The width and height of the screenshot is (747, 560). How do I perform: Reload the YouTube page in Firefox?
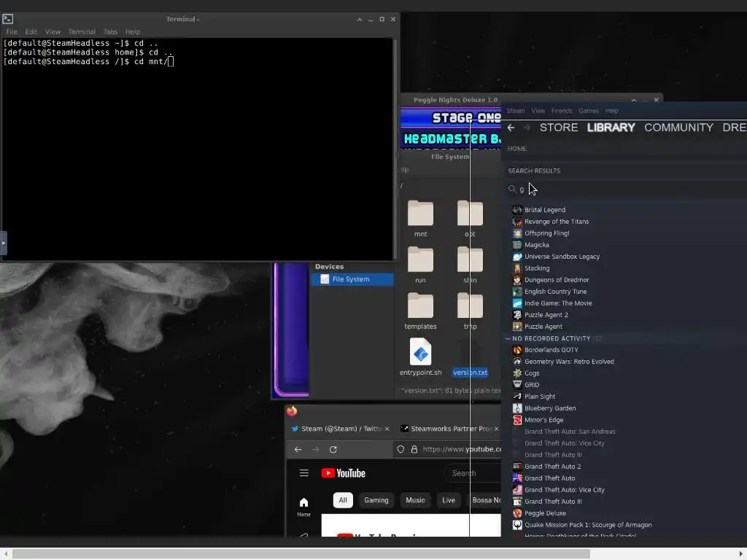333,449
